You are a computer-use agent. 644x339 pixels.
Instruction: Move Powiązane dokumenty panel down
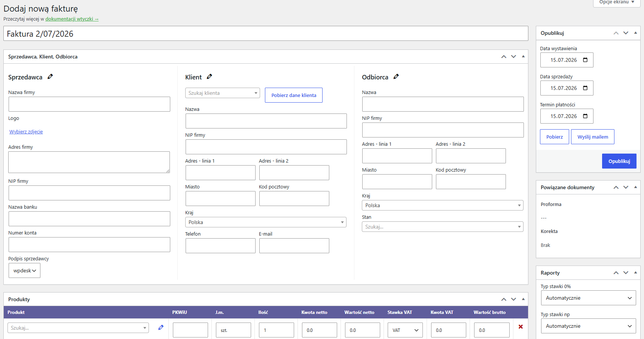point(626,187)
